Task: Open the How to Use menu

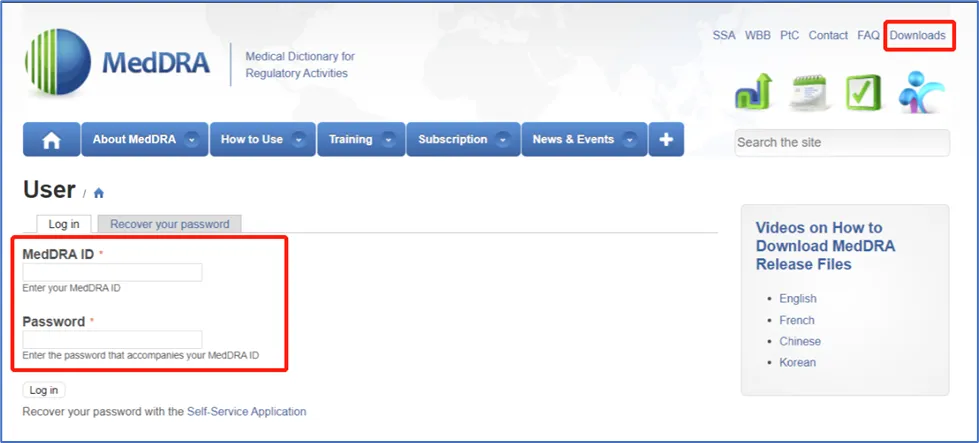Action: point(263,139)
